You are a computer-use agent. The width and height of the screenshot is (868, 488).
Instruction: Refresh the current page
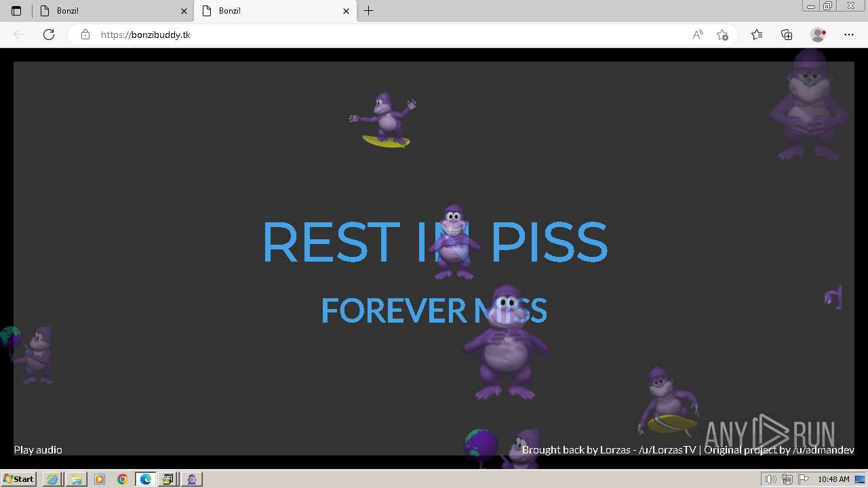[49, 35]
